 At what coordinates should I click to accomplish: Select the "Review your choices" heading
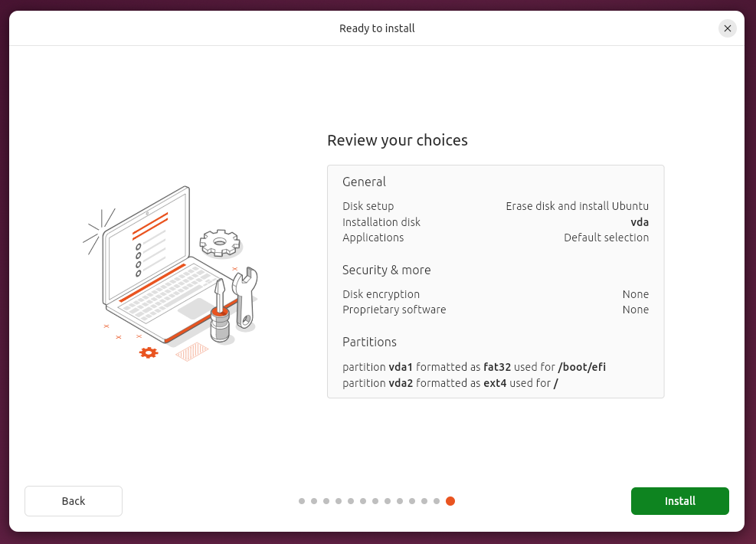[x=397, y=140]
